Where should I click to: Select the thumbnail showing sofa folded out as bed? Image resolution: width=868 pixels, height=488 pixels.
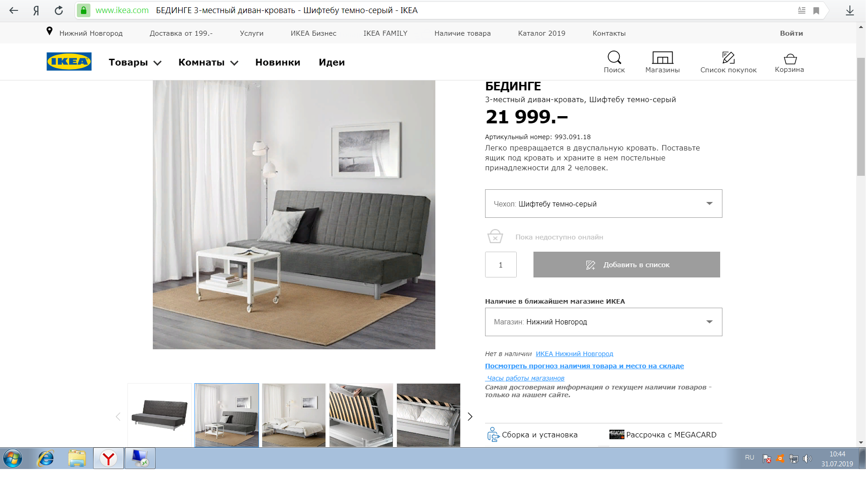pyautogui.click(x=294, y=415)
